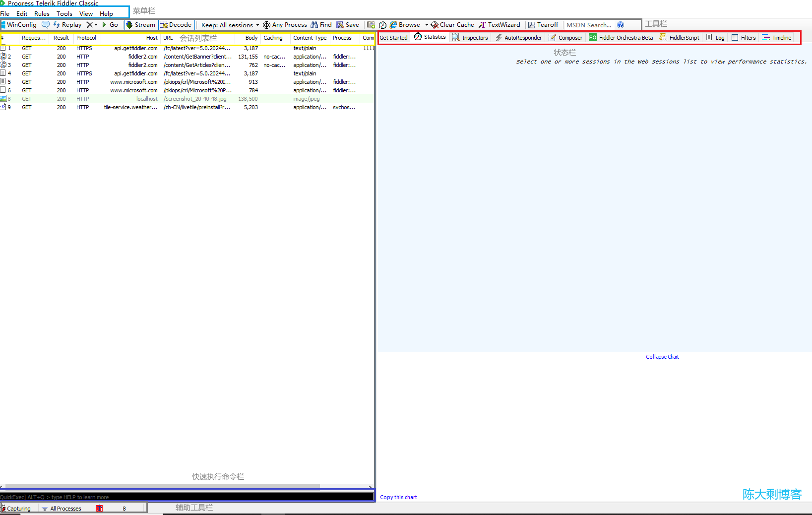Toggle Decode mode
Viewport: 812px width, 515px height.
[x=176, y=25]
